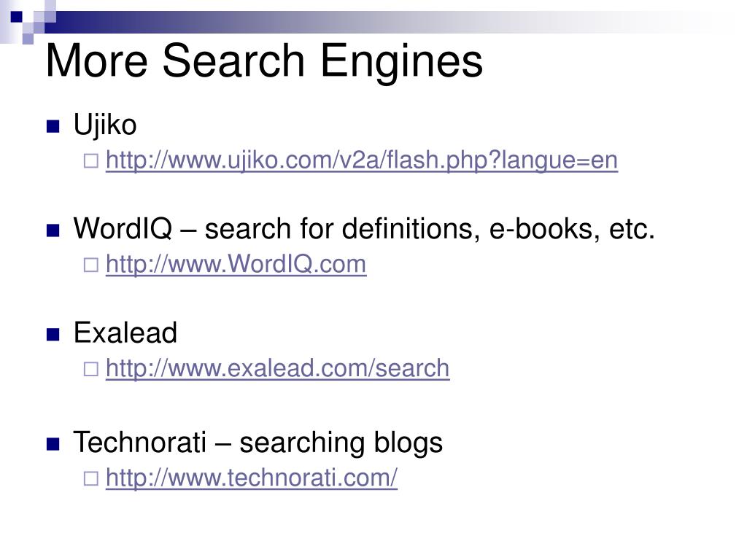The width and height of the screenshot is (747, 560).
Task: Select the Exalead bullet text
Action: coord(125,332)
